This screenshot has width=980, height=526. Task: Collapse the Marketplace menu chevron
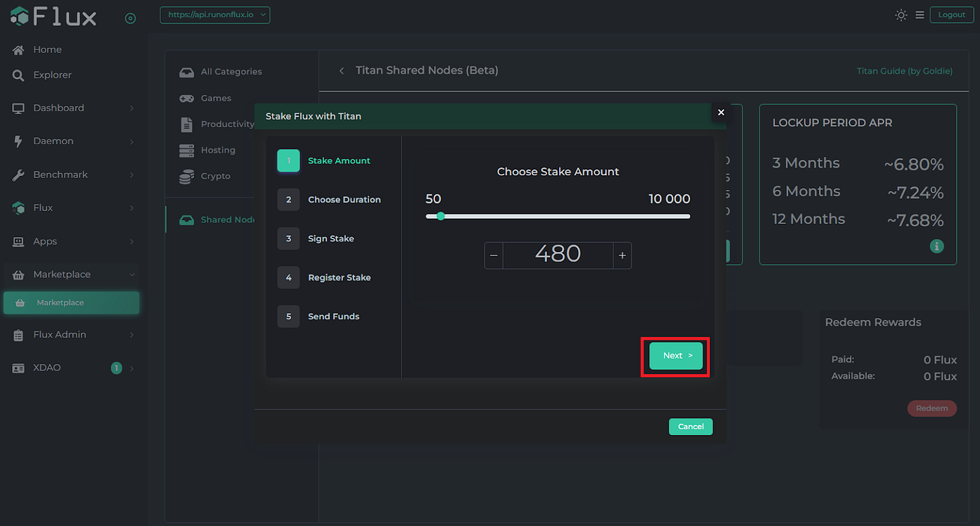tap(132, 275)
